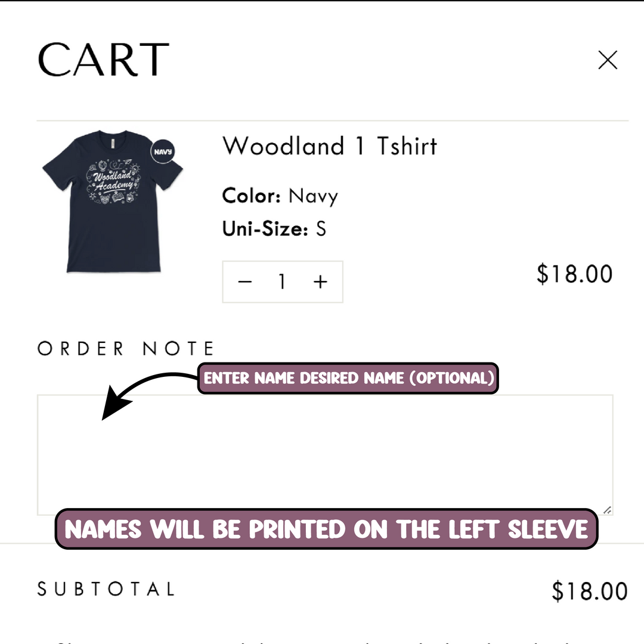Image resolution: width=644 pixels, height=644 pixels.
Task: Close the cart panel with the X icon
Action: pos(608,60)
